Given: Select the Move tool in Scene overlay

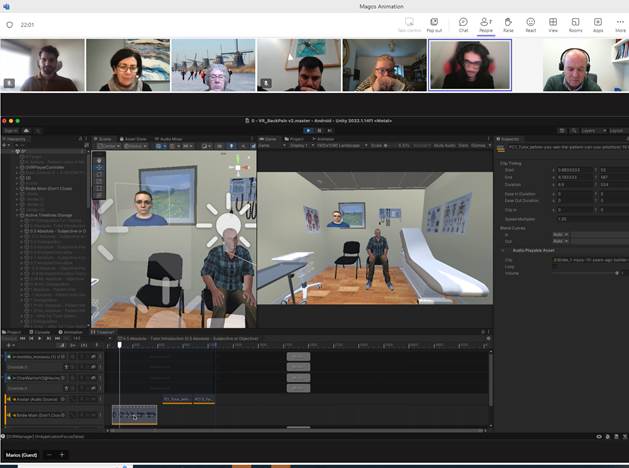Looking at the screenshot, I should [99, 167].
